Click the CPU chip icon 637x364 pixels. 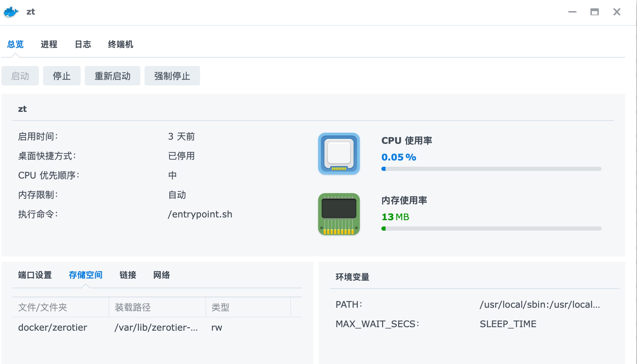(x=339, y=154)
